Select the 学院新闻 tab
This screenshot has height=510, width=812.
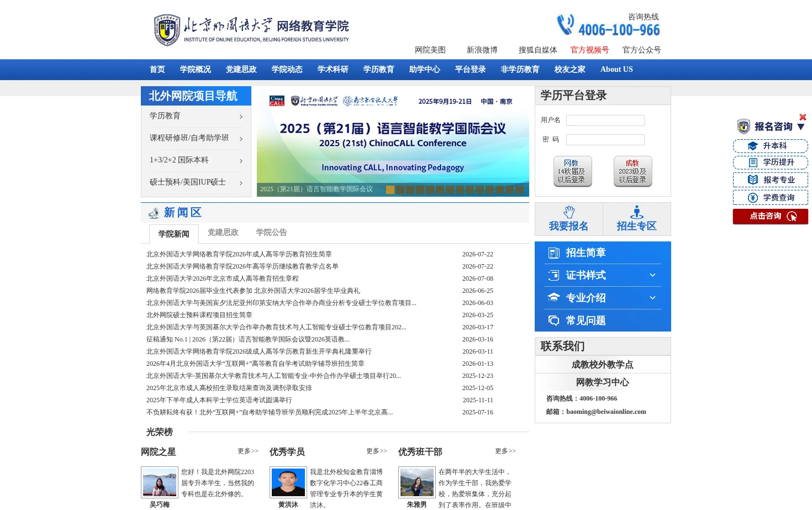[174, 234]
